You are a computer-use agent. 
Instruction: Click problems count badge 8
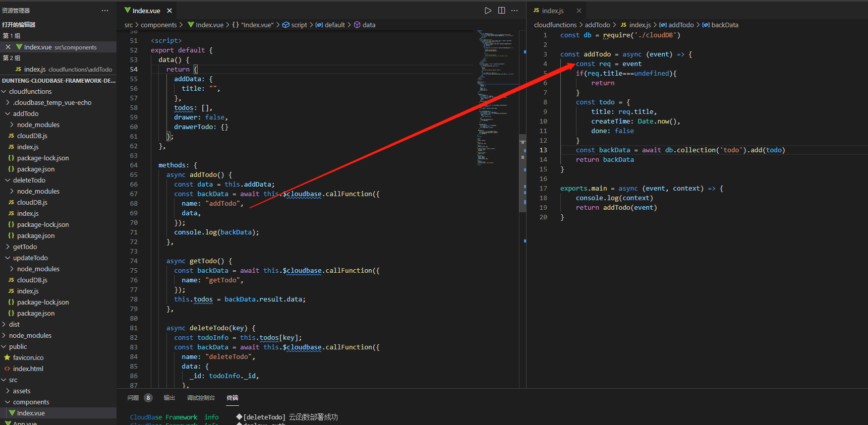[148, 398]
